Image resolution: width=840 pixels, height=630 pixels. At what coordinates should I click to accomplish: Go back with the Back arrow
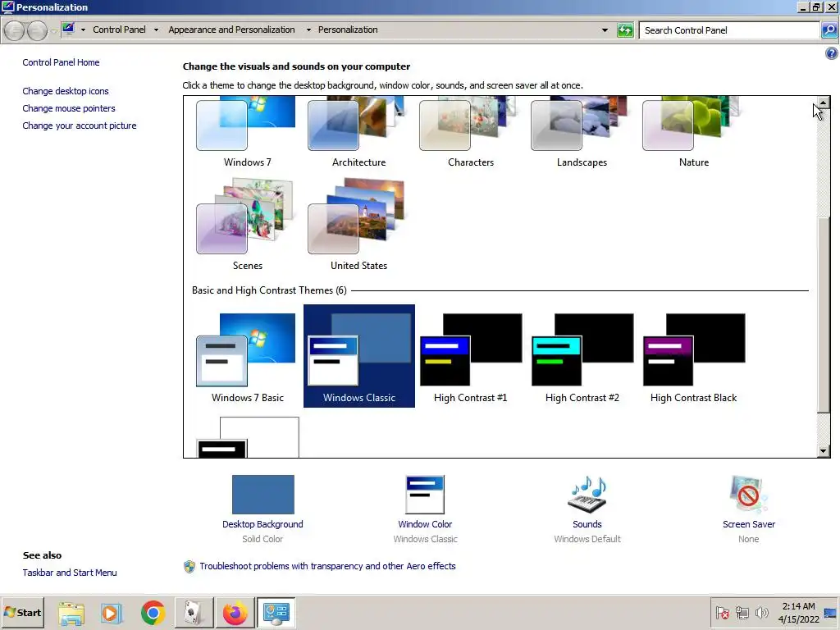click(15, 30)
